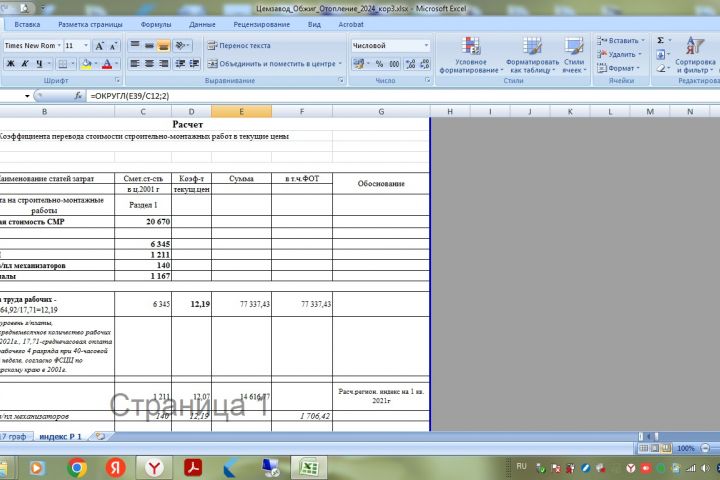Open the Acrobat ribbon tab

(x=351, y=24)
